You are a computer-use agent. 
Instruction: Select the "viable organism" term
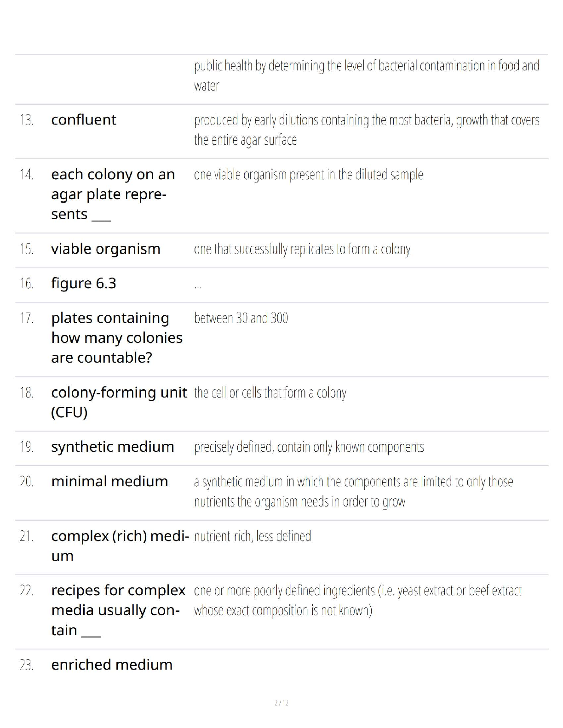106,249
